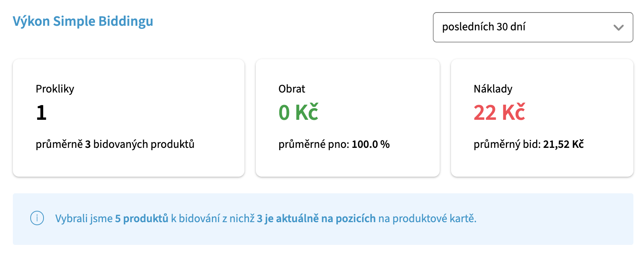Click "3 je aktuálně na pozicích" text

click(x=316, y=218)
